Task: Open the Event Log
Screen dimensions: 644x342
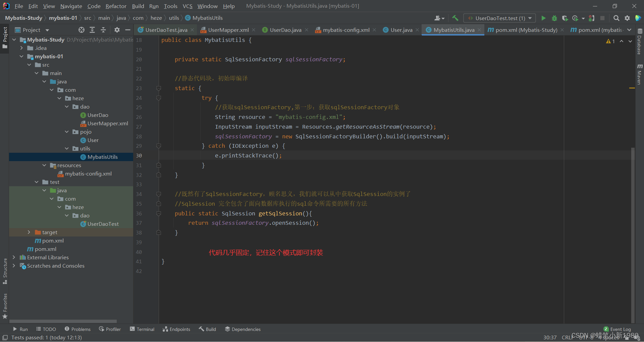Action: coord(617,329)
